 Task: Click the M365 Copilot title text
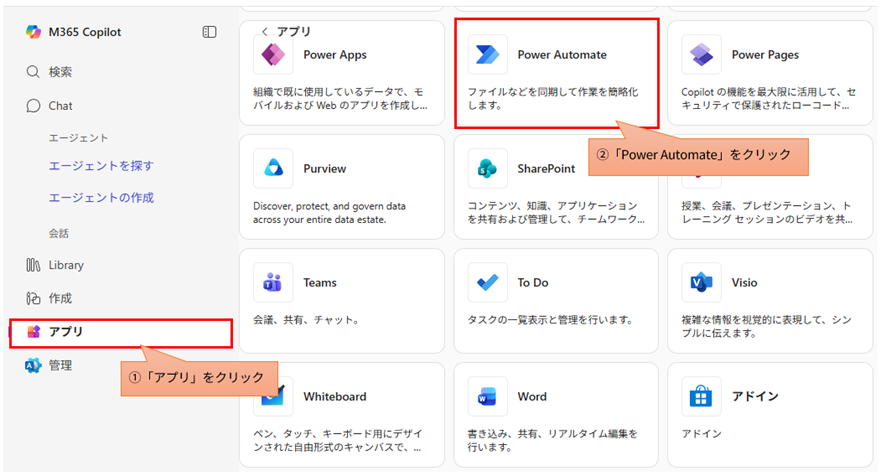pyautogui.click(x=85, y=32)
